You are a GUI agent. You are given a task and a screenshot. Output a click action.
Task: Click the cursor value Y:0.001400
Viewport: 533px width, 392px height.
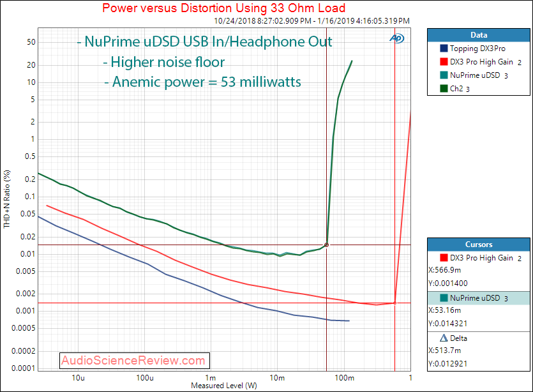tap(448, 283)
